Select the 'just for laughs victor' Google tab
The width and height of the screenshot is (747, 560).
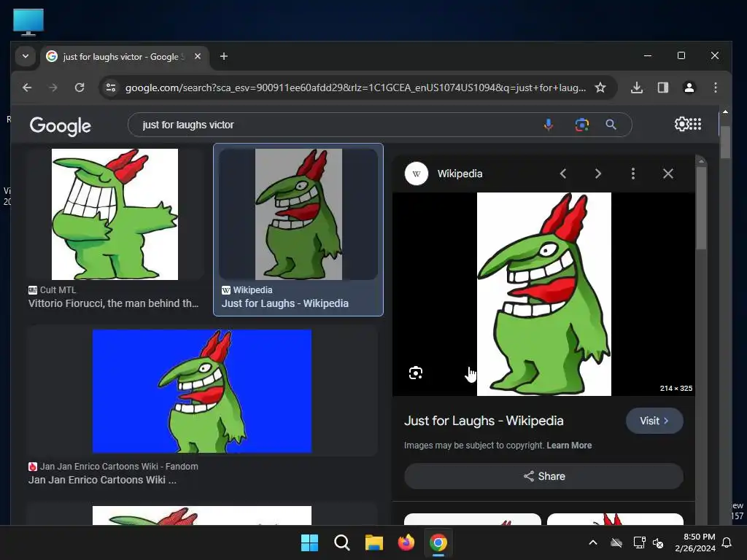pos(124,57)
